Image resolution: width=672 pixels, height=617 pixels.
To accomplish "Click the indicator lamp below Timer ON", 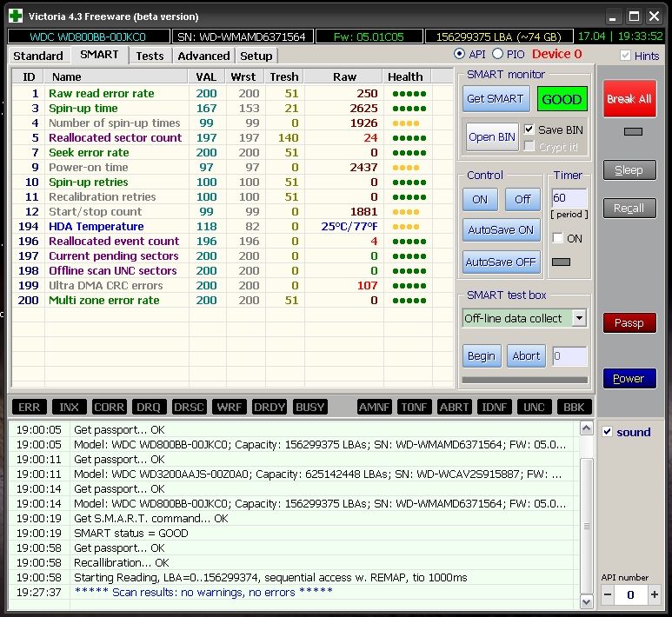I will coord(561,262).
